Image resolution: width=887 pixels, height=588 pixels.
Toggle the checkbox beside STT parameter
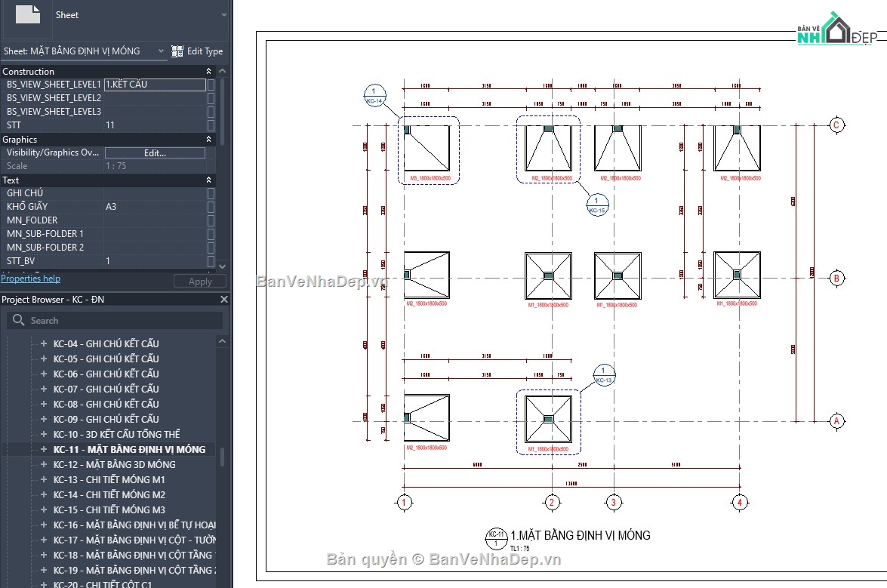coord(211,125)
